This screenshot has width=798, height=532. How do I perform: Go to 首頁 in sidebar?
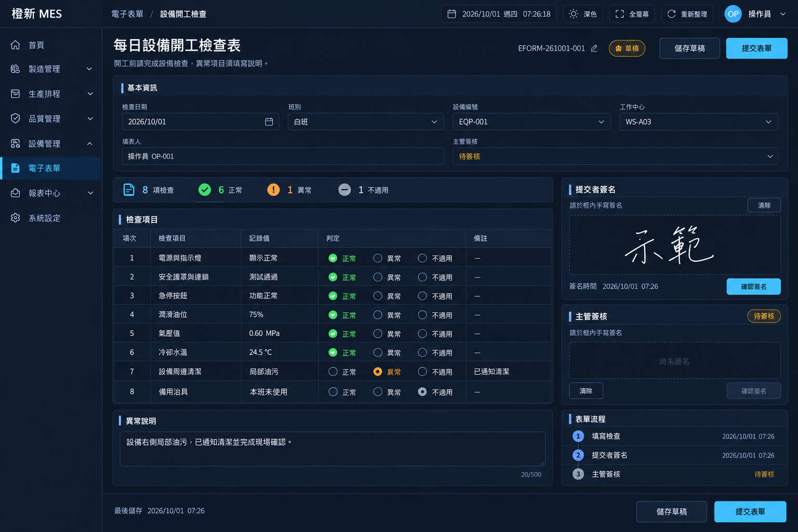point(50,45)
